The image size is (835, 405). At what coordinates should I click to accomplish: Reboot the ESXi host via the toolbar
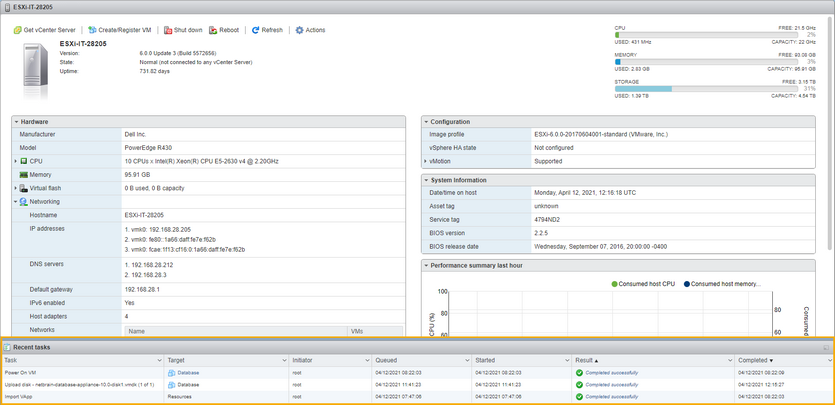[224, 30]
